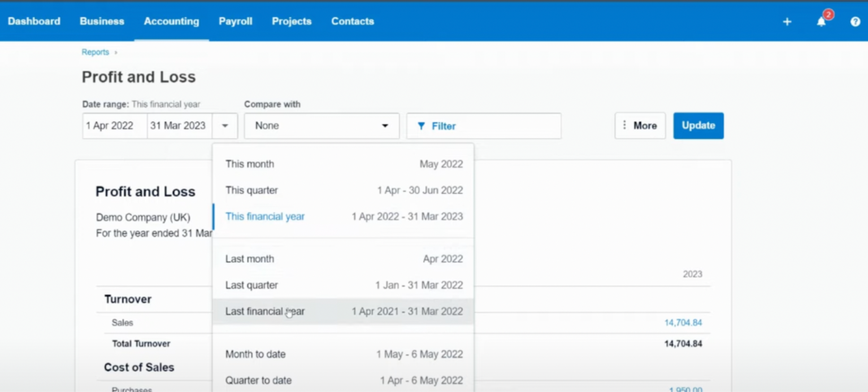Viewport: 868px width, 392px height.
Task: Select Quarter to date option
Action: (258, 380)
